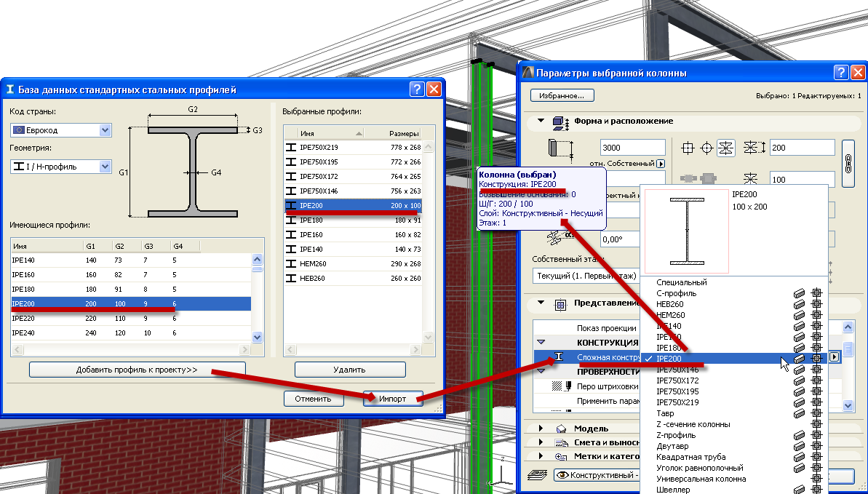Click help button of steel profiles database dialog
This screenshot has height=494, width=868.
417,89
